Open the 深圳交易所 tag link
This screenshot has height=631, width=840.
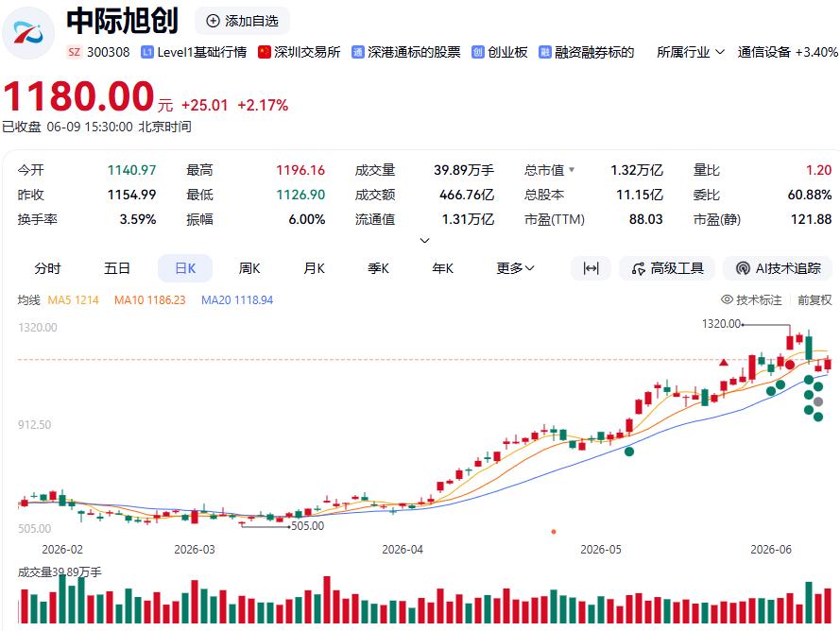click(x=307, y=52)
